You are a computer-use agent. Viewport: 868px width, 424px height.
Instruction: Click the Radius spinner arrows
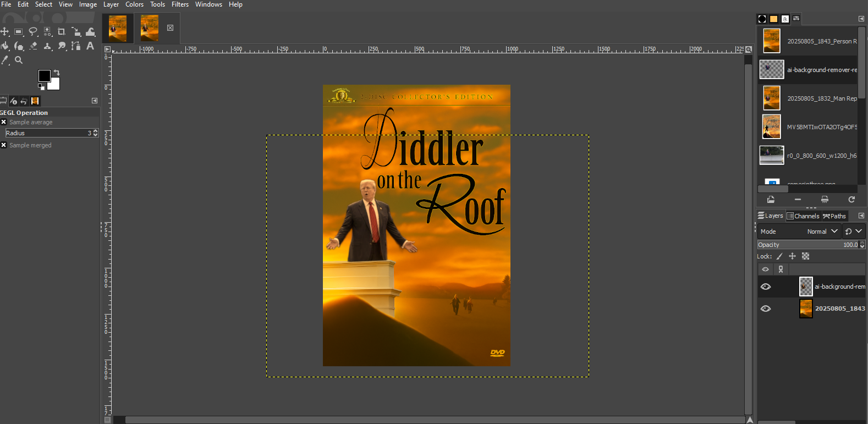click(x=96, y=133)
